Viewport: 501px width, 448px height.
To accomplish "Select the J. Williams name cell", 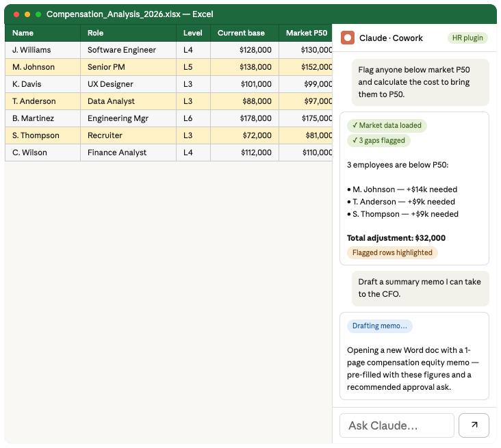I will [42, 50].
